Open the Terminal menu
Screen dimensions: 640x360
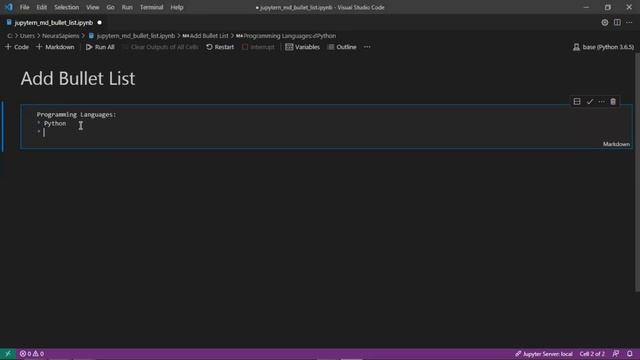pos(151,7)
